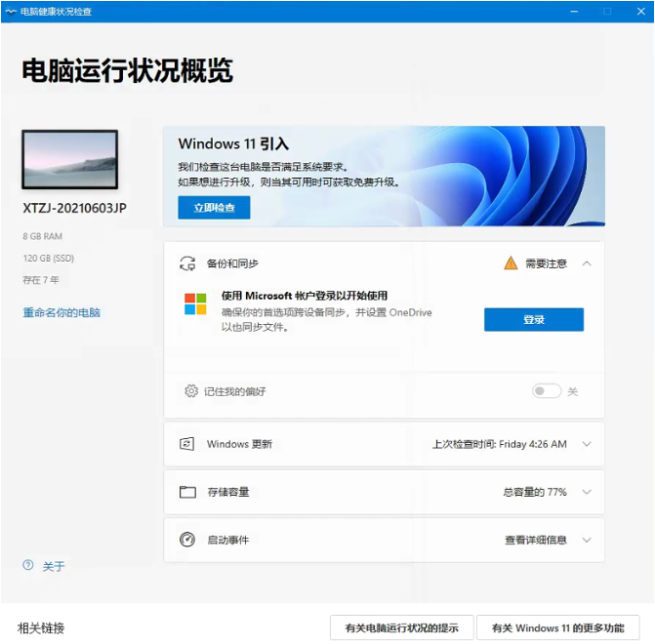The height and width of the screenshot is (644, 655).
Task: Open the 重命名你的电脑 link
Action: coord(61,312)
